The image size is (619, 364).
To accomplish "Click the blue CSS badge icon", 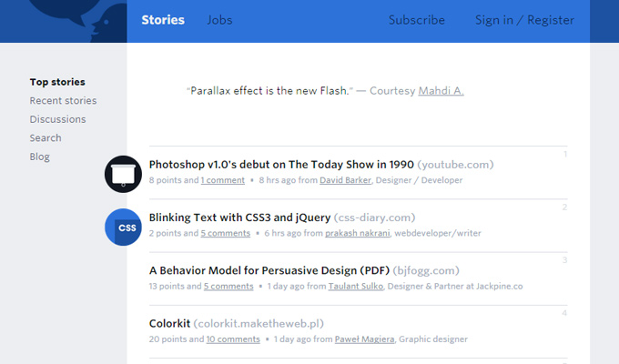I will pos(123,227).
